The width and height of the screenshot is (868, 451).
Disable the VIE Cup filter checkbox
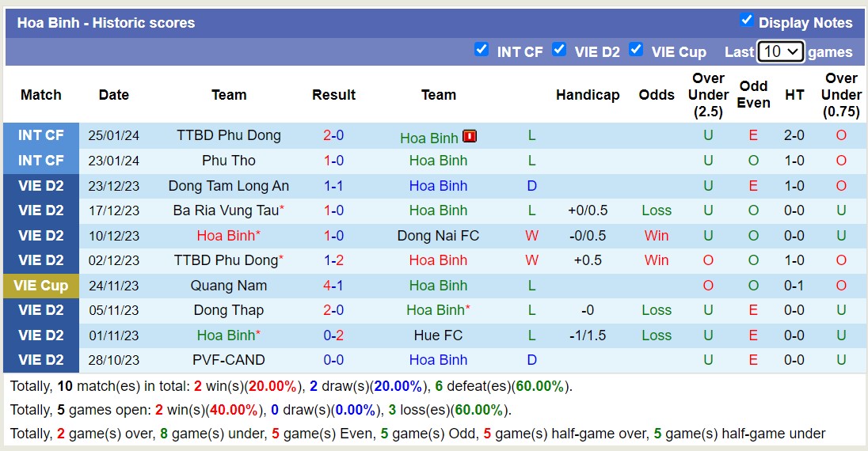(x=636, y=50)
